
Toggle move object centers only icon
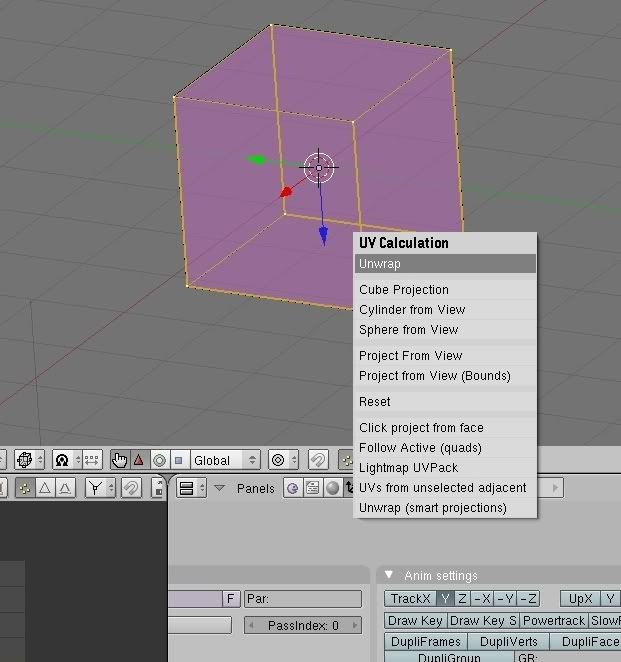(92, 460)
